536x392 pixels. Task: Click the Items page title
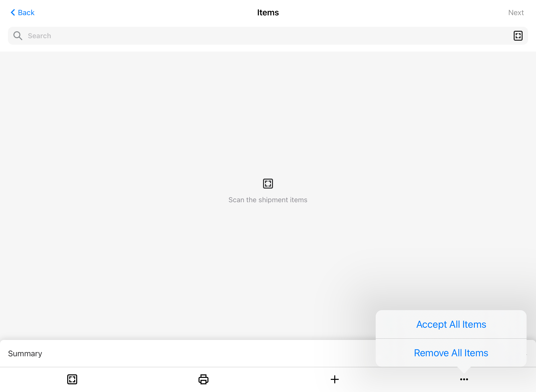(x=268, y=13)
